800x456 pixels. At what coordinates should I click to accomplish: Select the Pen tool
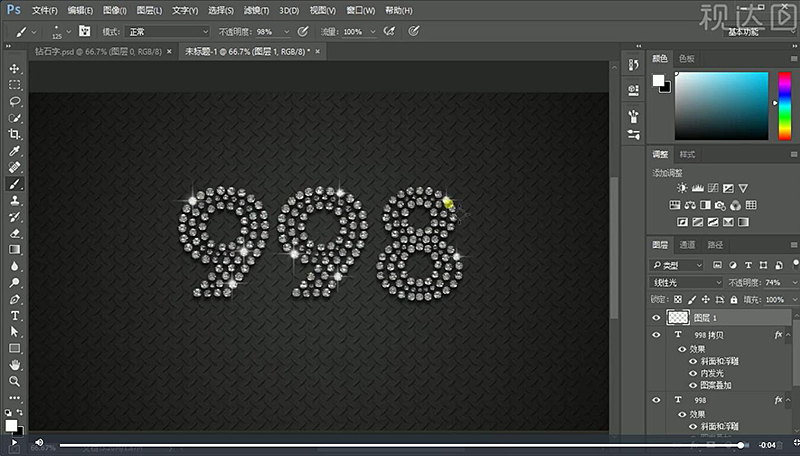click(x=14, y=299)
